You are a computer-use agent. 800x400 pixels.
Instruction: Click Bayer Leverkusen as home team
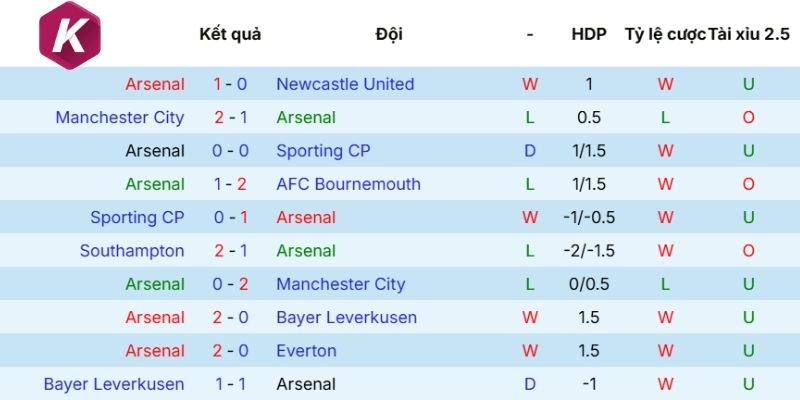114,384
